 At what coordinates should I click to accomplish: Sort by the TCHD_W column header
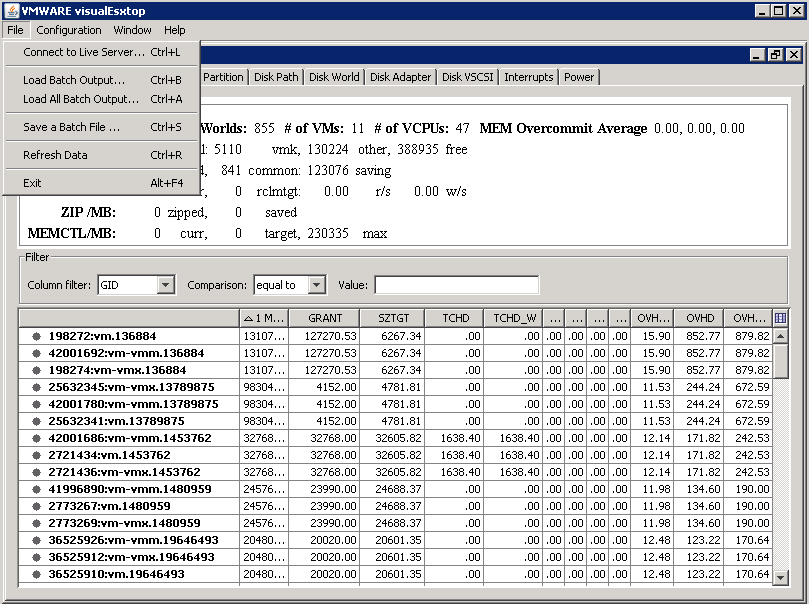[x=514, y=318]
